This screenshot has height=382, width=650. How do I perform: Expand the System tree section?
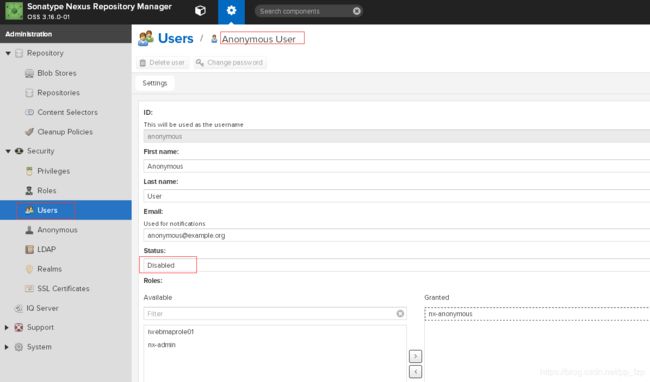[x=6, y=347]
